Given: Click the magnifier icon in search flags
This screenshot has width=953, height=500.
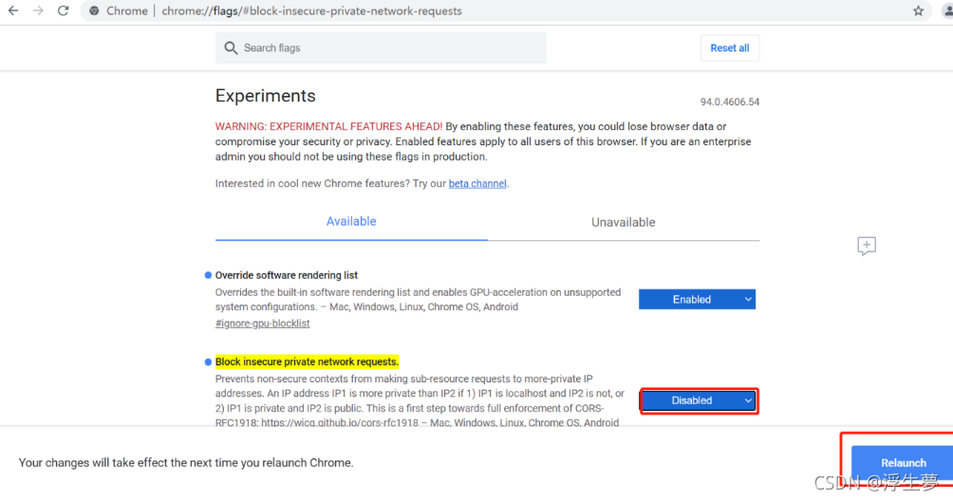Looking at the screenshot, I should tap(230, 48).
